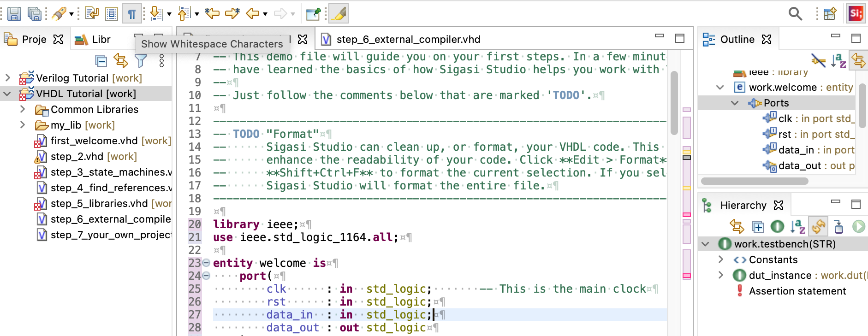The image size is (868, 336).
Task: Click Set Top Level icon in Hierarchy
Action: [838, 226]
